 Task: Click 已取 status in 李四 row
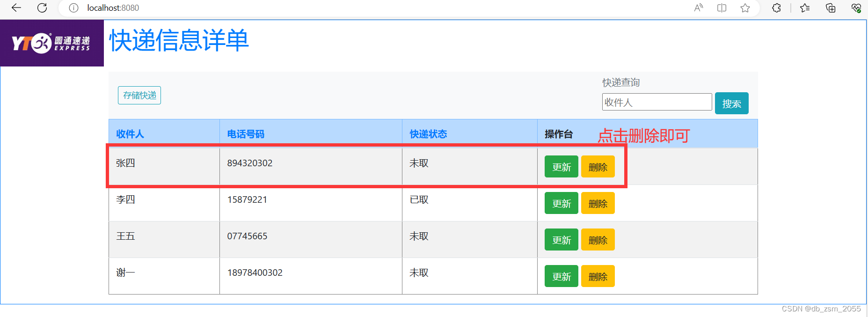[419, 199]
